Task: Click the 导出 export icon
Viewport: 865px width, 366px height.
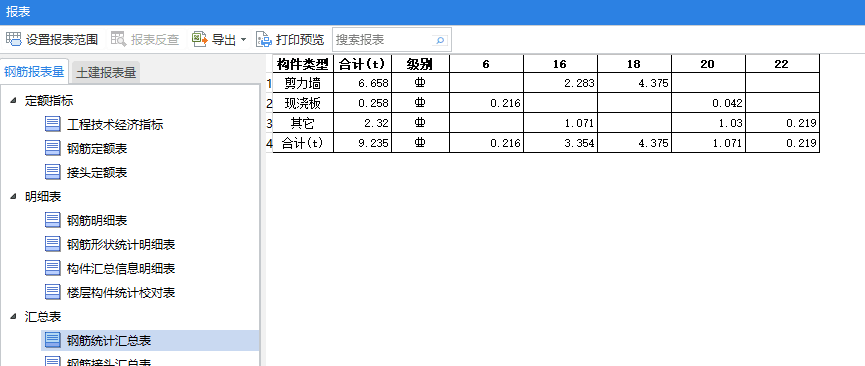Action: coord(200,39)
